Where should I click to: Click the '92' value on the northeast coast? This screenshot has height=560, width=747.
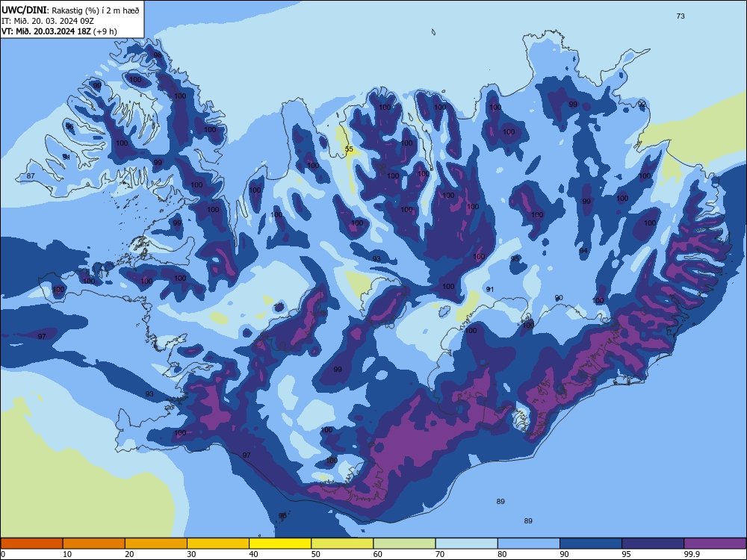point(642,105)
